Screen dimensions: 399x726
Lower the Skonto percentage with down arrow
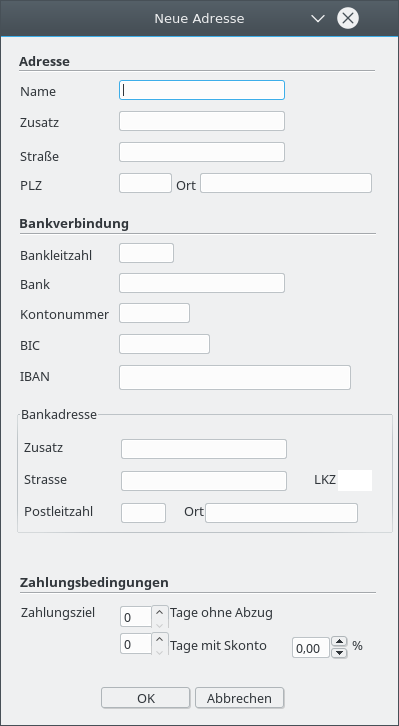(340, 652)
